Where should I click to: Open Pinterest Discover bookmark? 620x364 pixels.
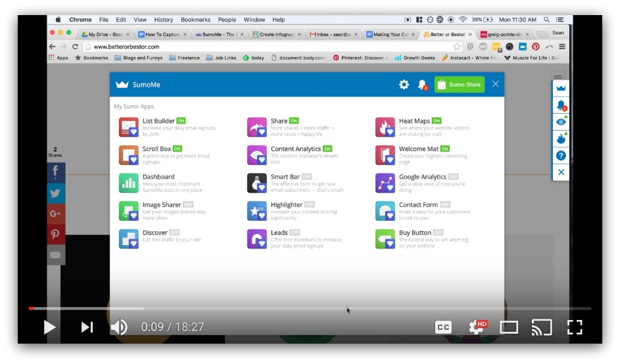click(x=360, y=58)
